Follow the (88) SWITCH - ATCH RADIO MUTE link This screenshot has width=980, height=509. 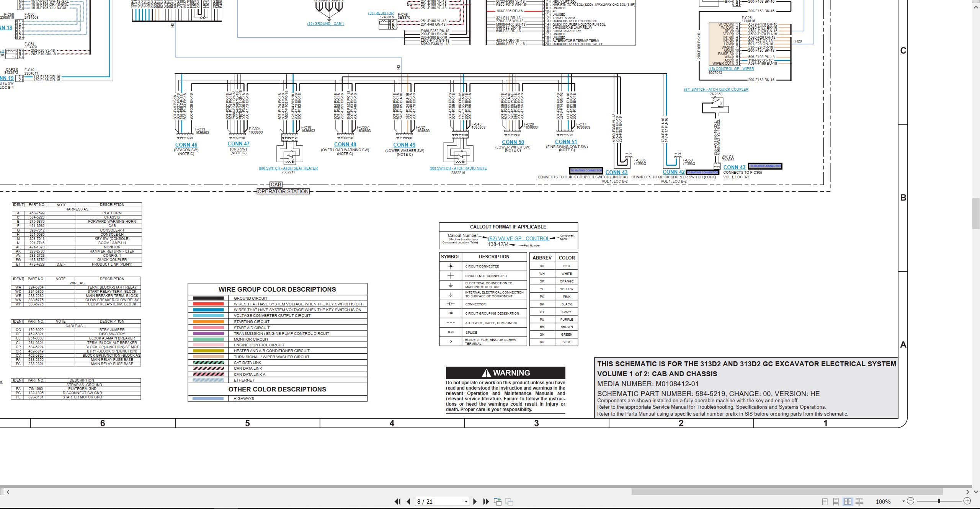458,168
